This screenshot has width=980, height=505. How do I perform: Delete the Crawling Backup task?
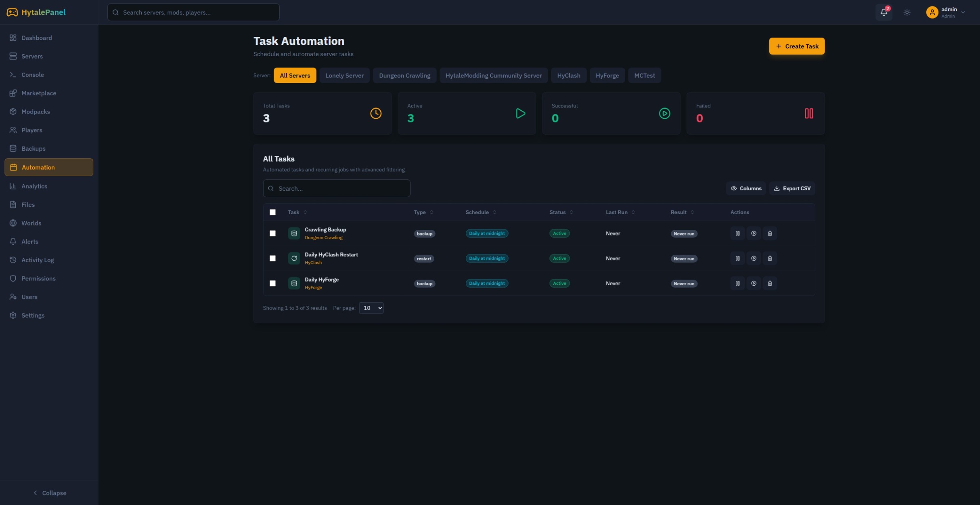click(x=769, y=234)
